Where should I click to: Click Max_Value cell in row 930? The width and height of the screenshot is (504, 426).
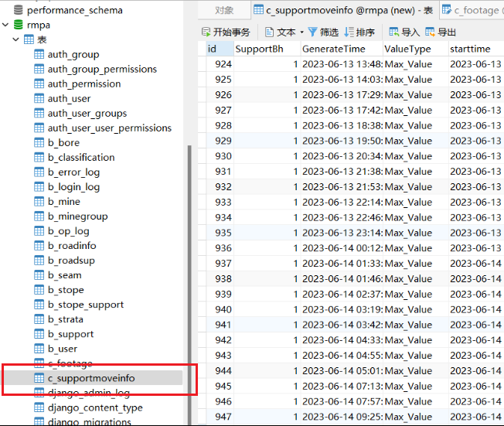[416, 156]
